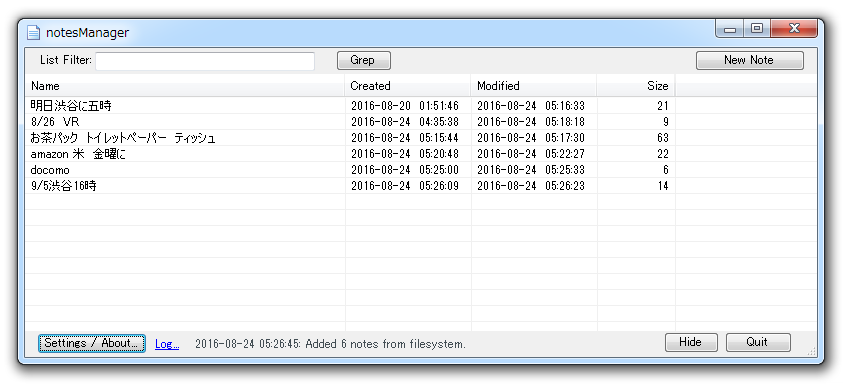Select the note 8/26 VR

point(55,122)
